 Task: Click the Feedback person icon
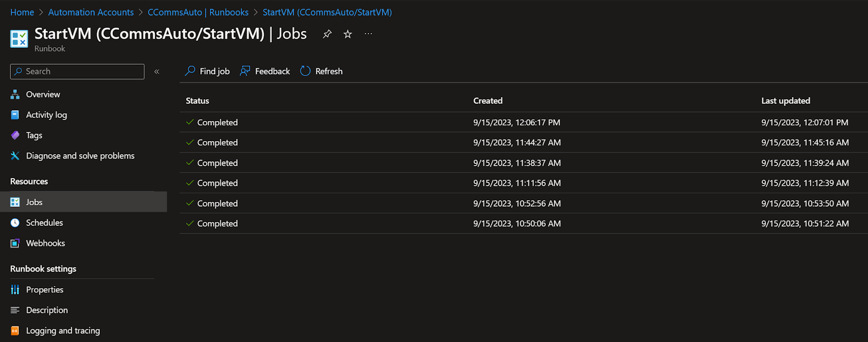[x=245, y=71]
